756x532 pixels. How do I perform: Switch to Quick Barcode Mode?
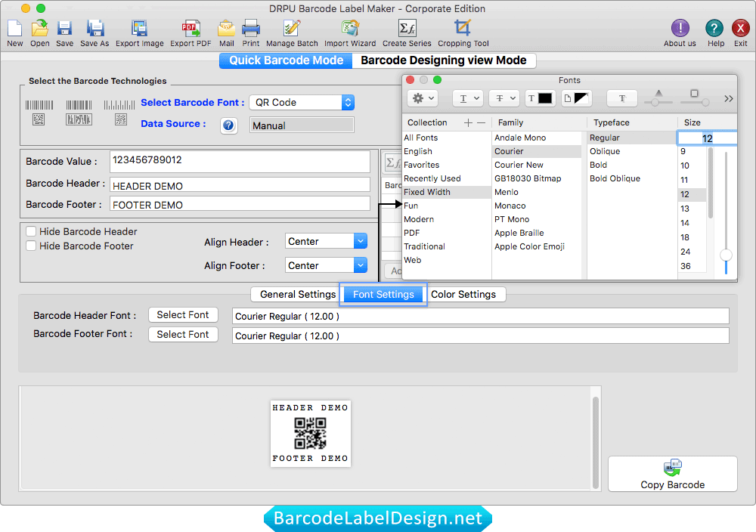point(286,60)
